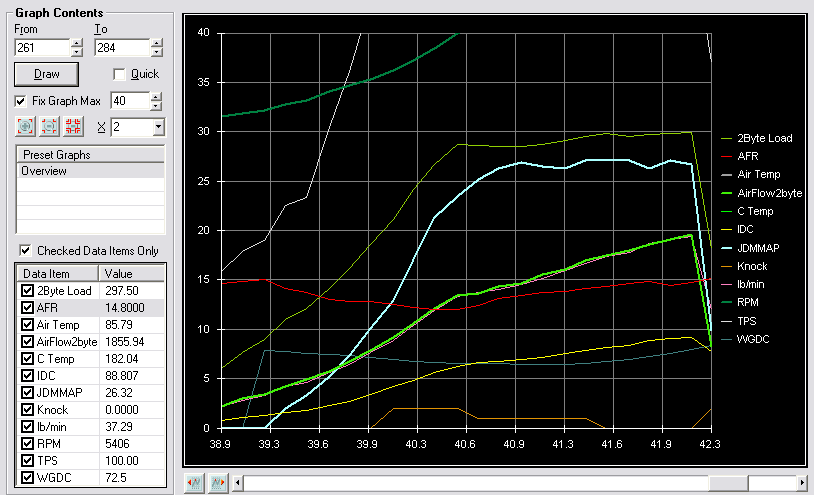Click the horizontal scrollbar left arrow
This screenshot has height=495, width=814.
coord(238,483)
